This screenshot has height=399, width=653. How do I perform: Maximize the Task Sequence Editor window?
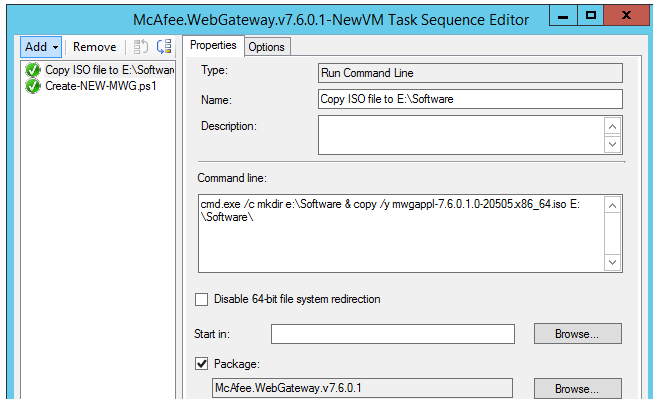[x=591, y=16]
